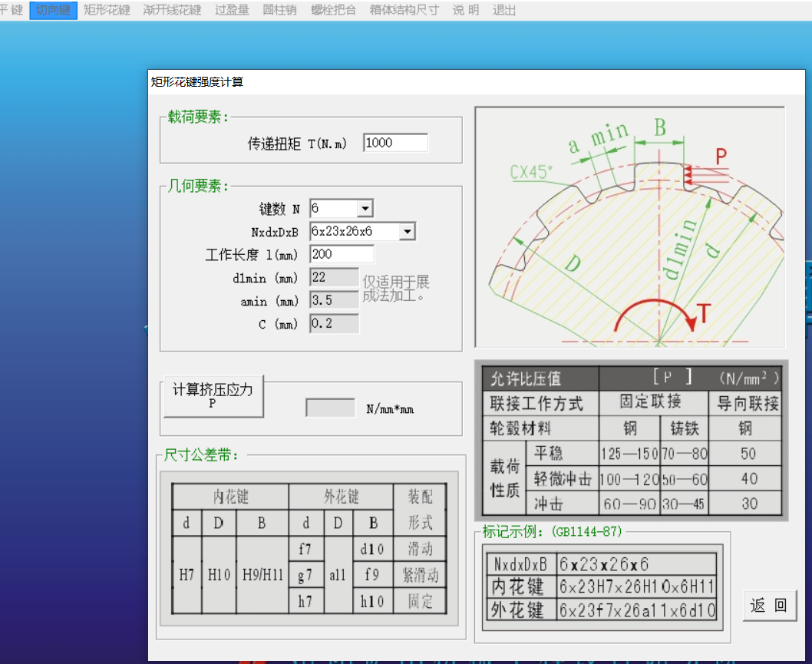
Task: Click the d1min value field
Action: (334, 277)
